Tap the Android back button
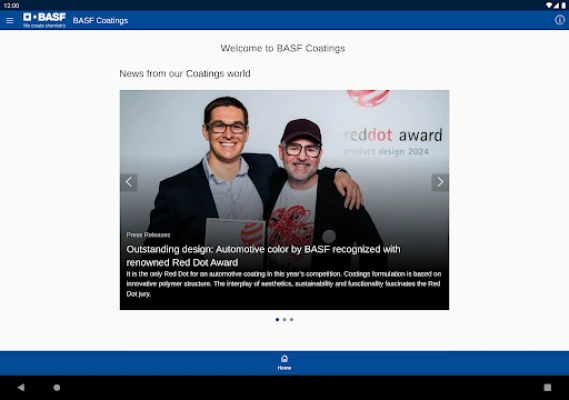 [x=21, y=387]
